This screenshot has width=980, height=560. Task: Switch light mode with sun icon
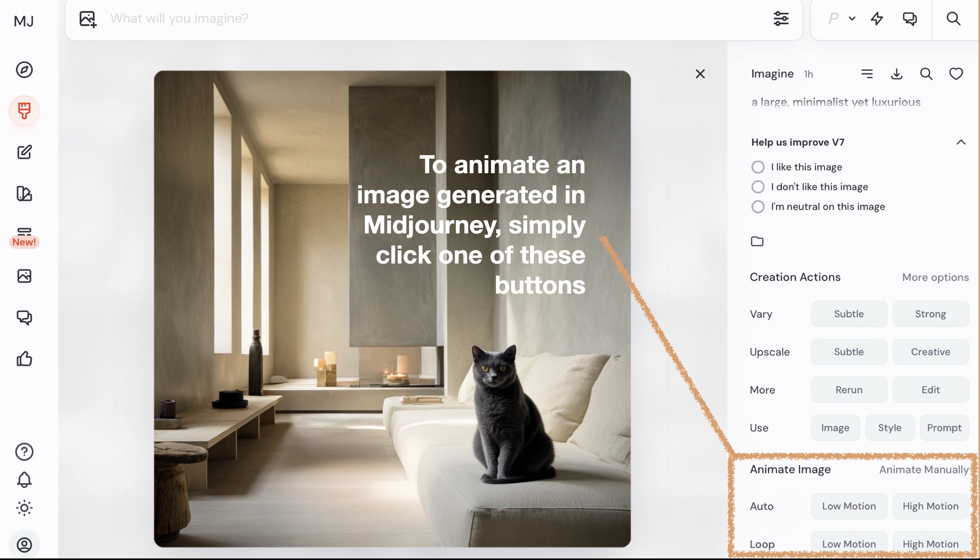(24, 508)
